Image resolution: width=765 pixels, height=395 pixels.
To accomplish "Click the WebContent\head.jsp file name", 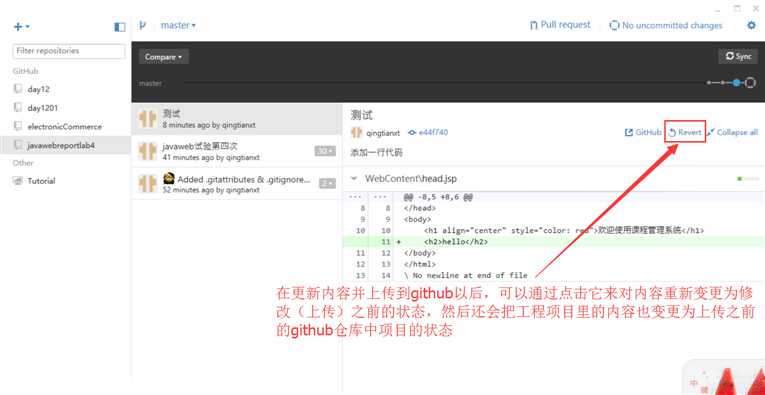I will [x=411, y=179].
